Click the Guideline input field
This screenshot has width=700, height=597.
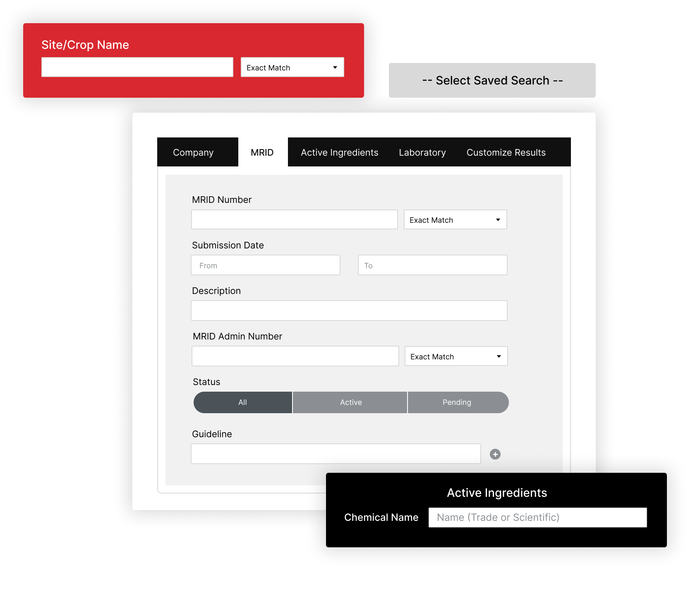(336, 454)
